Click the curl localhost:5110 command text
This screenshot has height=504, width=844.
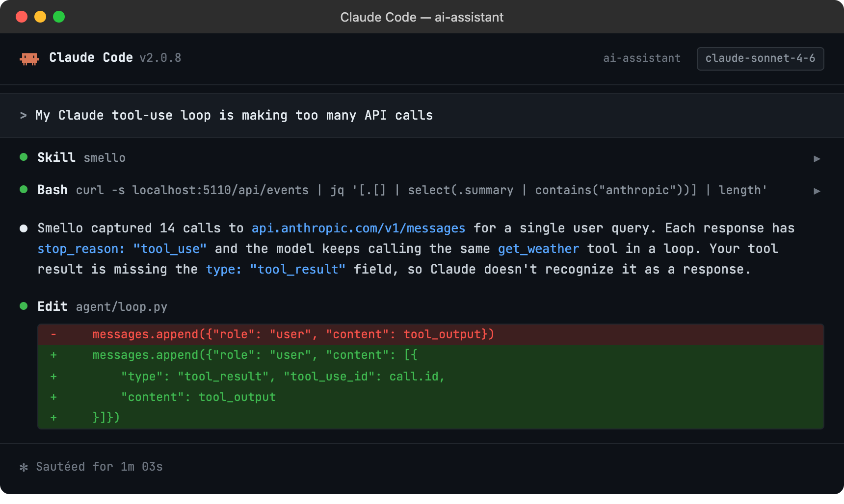point(422,190)
